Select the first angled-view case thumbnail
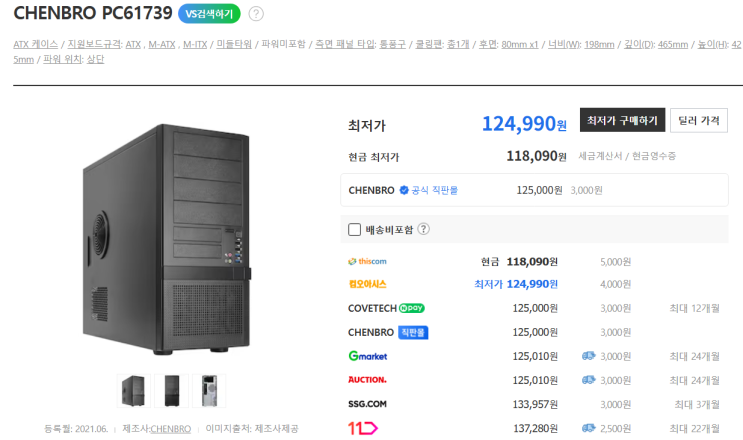 [134, 391]
